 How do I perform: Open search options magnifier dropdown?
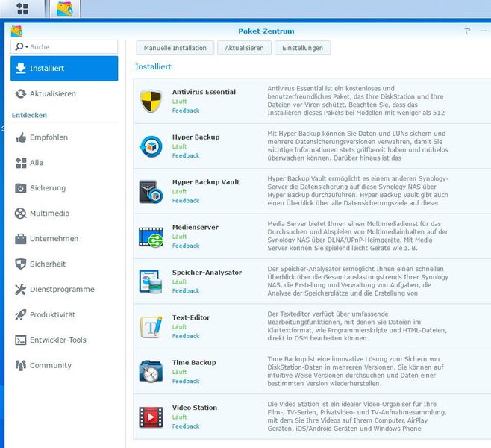22,47
